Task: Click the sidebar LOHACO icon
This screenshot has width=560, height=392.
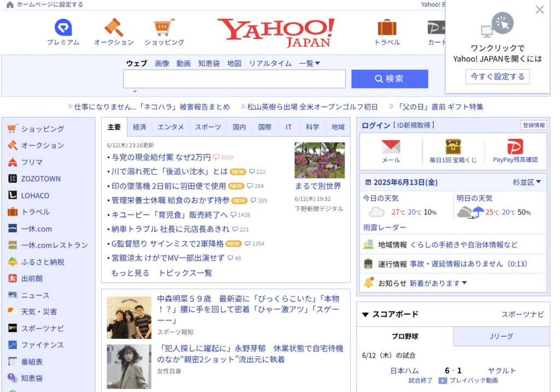Action: [13, 195]
